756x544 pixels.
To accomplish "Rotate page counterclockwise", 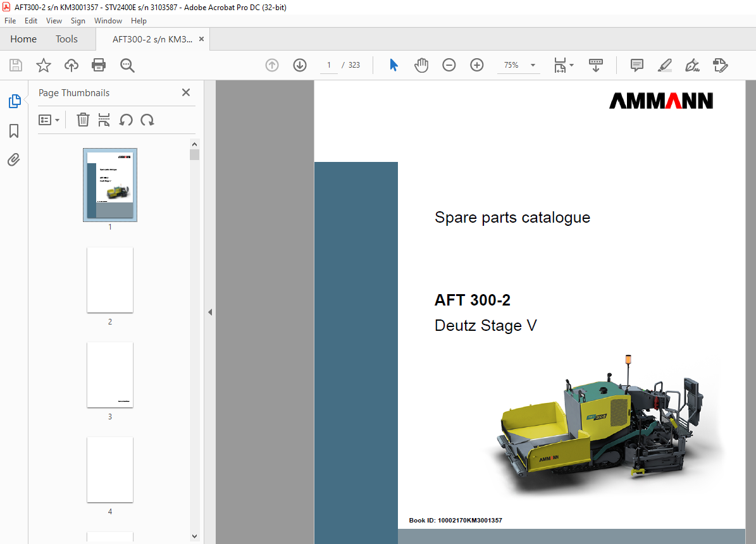I will coord(126,120).
